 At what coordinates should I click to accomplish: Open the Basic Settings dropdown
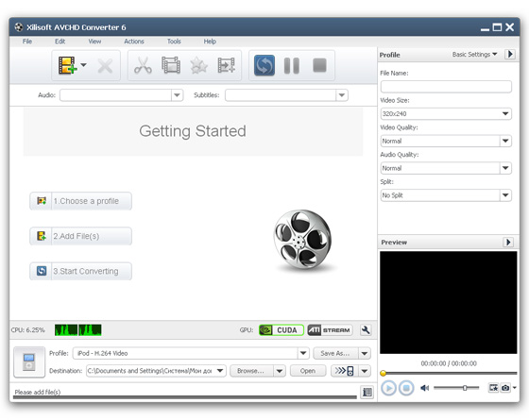474,55
